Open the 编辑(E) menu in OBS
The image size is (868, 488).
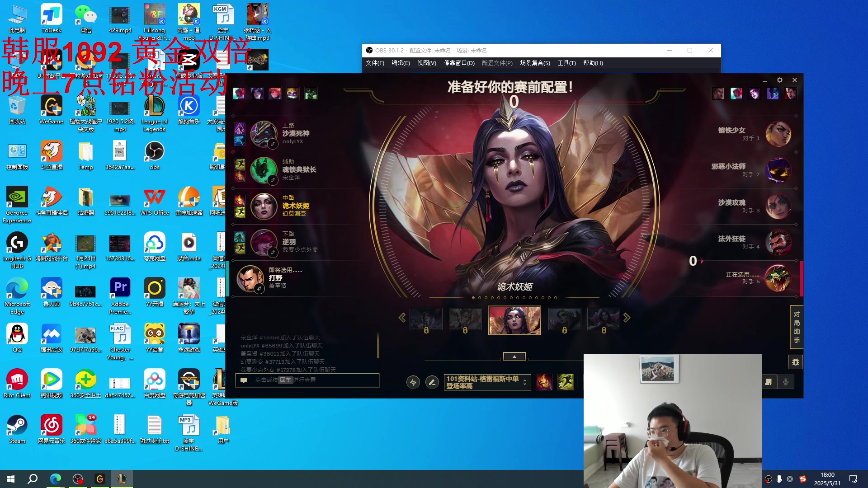401,63
